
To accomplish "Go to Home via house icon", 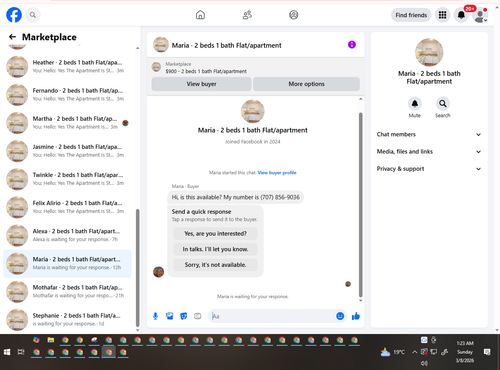I will (200, 15).
